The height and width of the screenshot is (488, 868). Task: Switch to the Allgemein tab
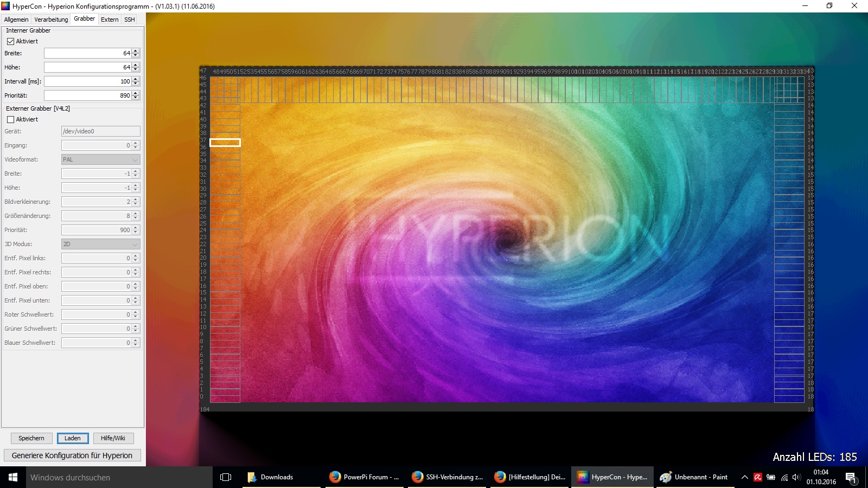tap(16, 20)
